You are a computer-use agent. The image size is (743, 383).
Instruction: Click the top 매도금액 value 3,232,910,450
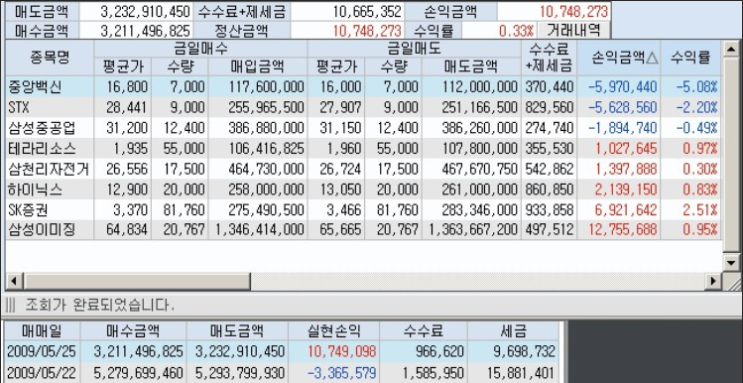[145, 11]
